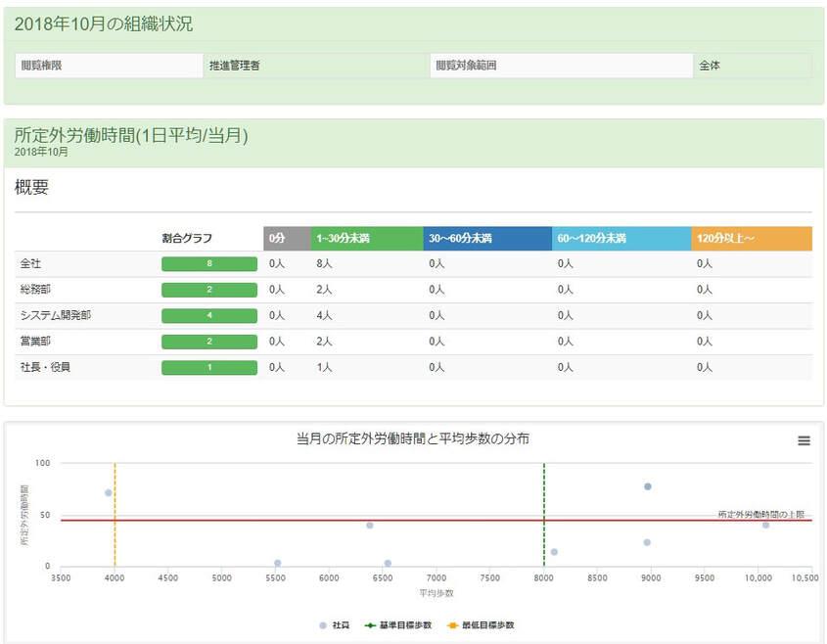Image resolution: width=827 pixels, height=644 pixels.
Task: Click the 全体 viewing scope value
Action: point(710,67)
